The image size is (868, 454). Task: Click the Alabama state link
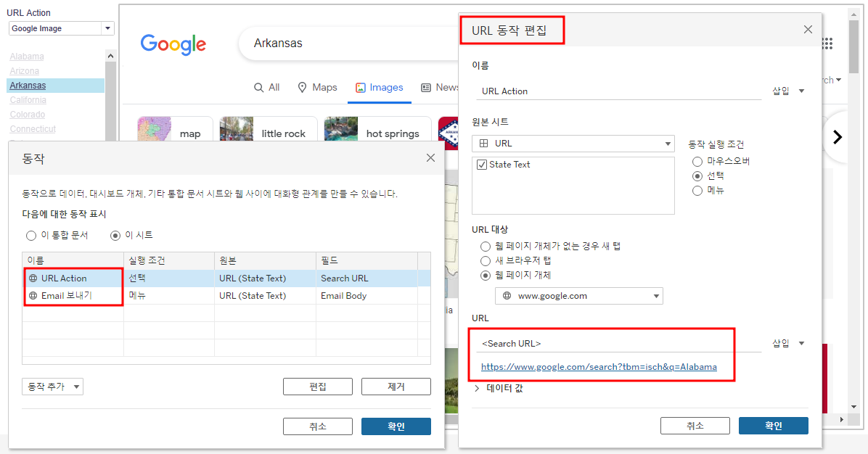(27, 57)
